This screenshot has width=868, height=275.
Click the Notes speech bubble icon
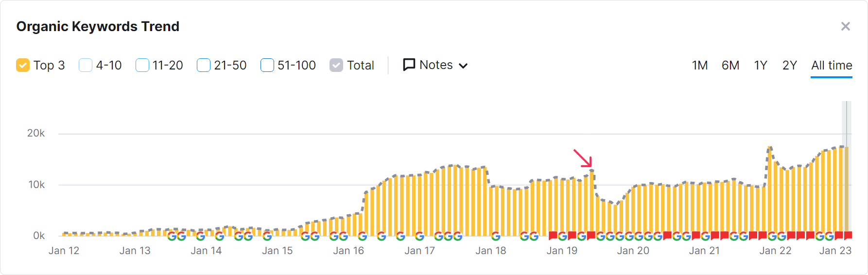[409, 65]
